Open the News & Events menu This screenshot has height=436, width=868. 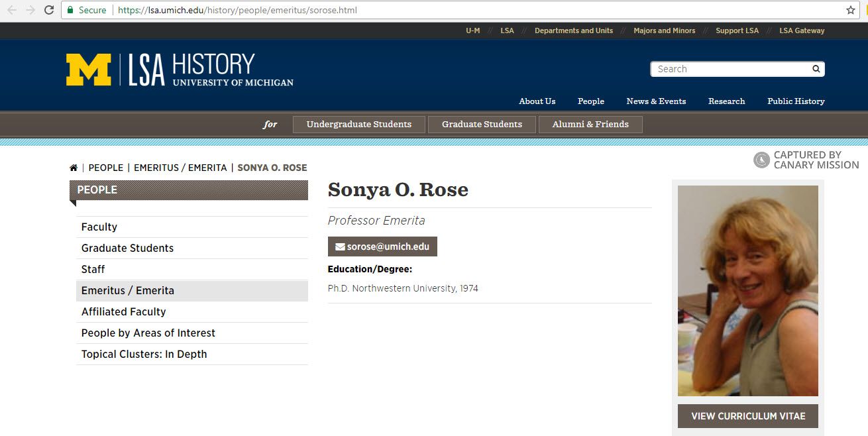point(656,101)
